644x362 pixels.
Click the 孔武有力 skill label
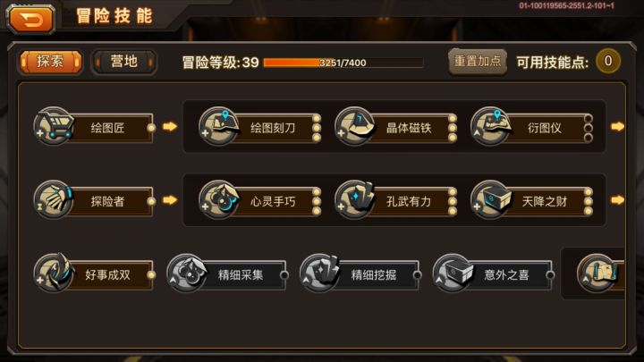[x=409, y=201]
